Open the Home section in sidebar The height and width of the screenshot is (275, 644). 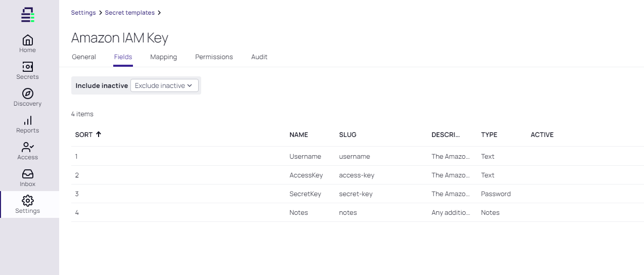pos(28,44)
